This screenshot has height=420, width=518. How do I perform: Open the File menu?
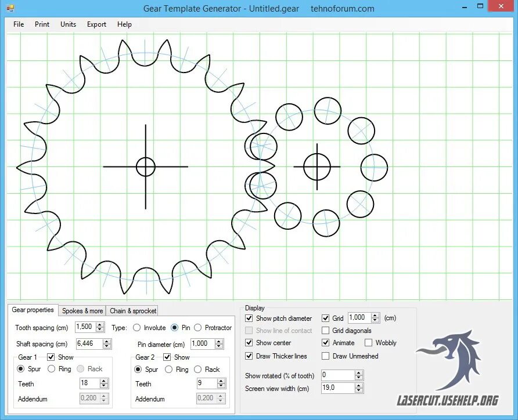click(18, 24)
